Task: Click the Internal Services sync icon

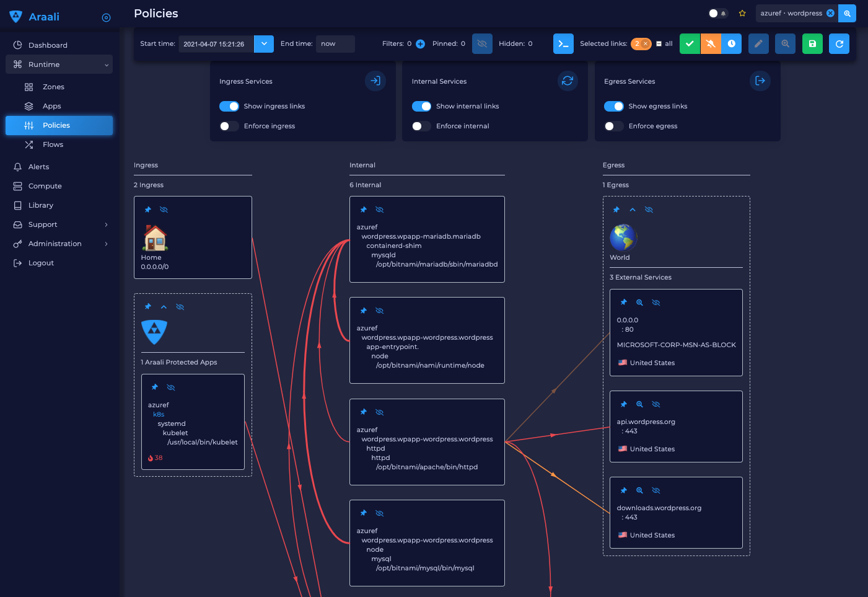Action: 568,81
